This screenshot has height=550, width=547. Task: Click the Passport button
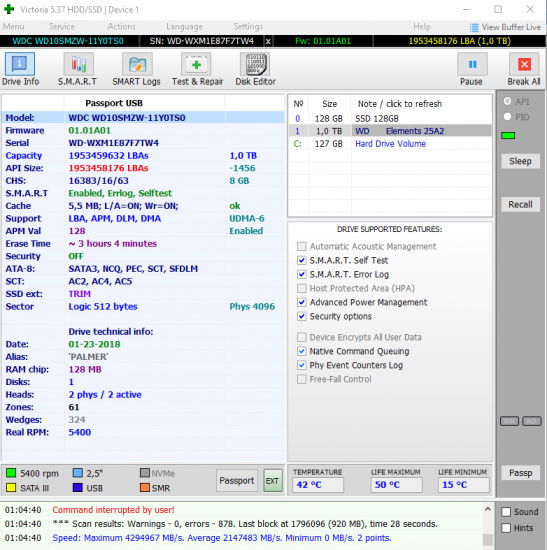237,481
